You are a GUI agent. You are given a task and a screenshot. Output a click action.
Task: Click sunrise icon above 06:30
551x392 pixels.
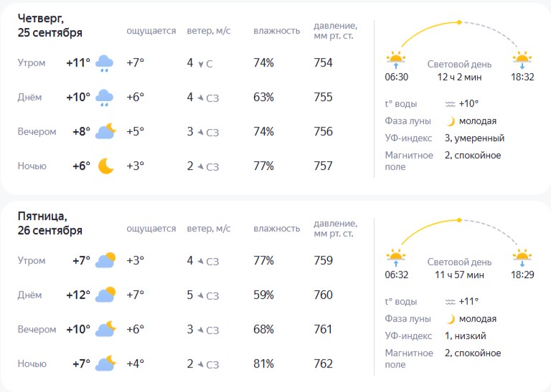(396, 59)
